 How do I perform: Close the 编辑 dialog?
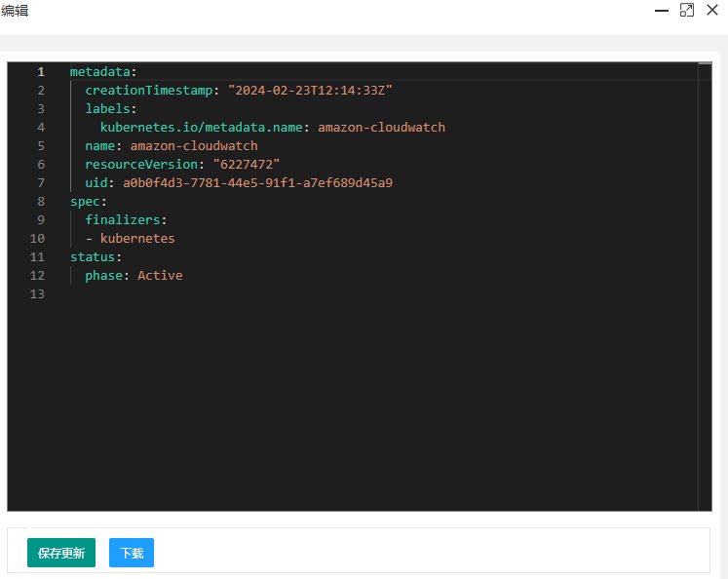[x=712, y=10]
